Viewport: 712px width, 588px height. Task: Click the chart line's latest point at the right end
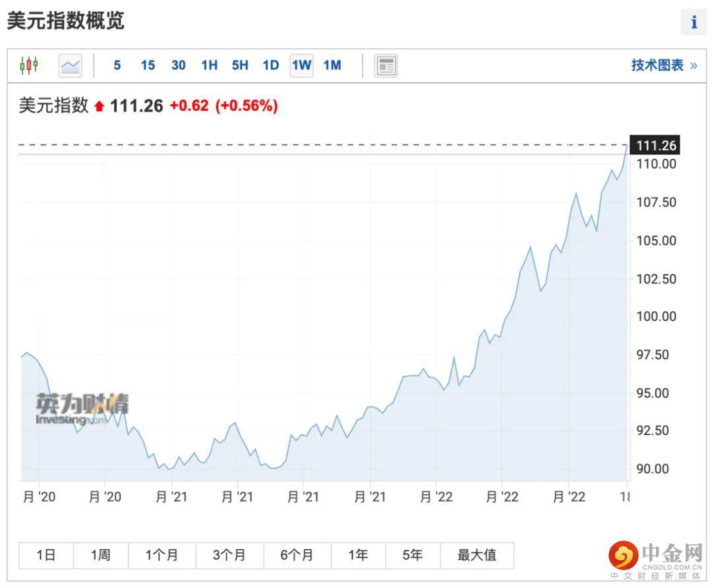[627, 146]
